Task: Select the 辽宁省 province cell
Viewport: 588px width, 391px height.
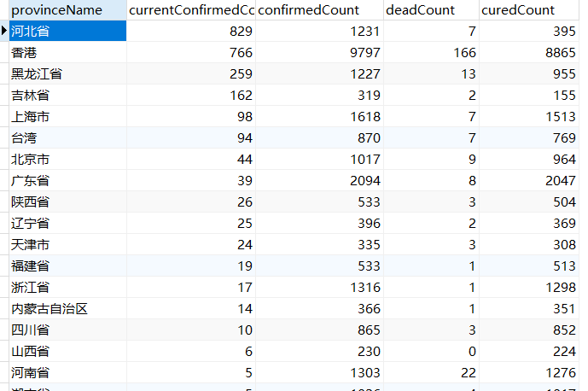Action: [68, 224]
